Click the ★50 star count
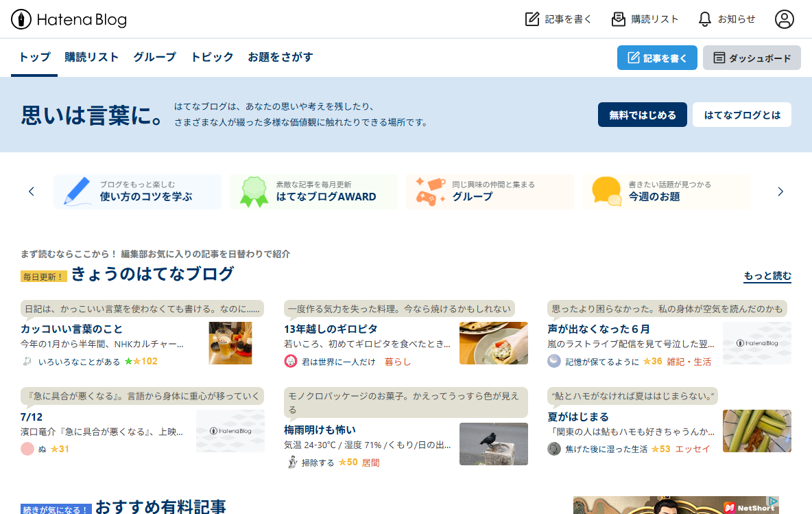Screen dimensions: 812x514 [348, 462]
